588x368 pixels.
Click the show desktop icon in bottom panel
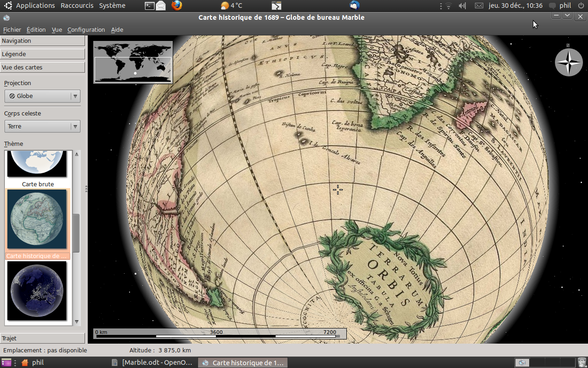[6, 362]
